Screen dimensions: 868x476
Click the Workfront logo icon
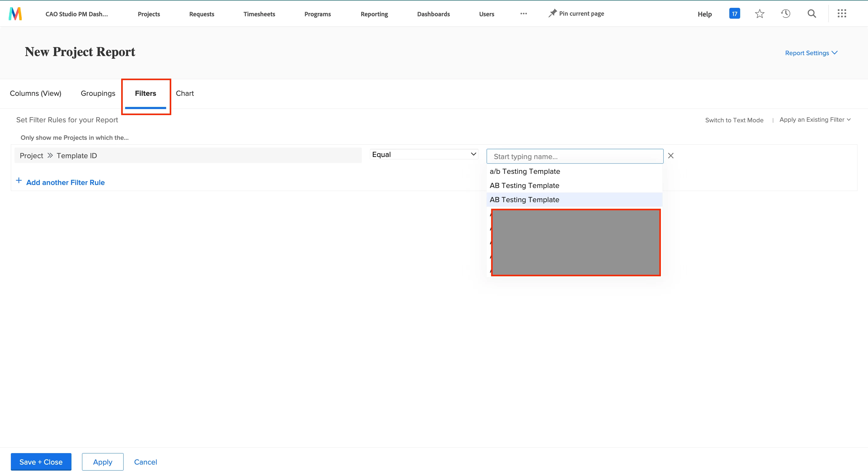(x=15, y=14)
